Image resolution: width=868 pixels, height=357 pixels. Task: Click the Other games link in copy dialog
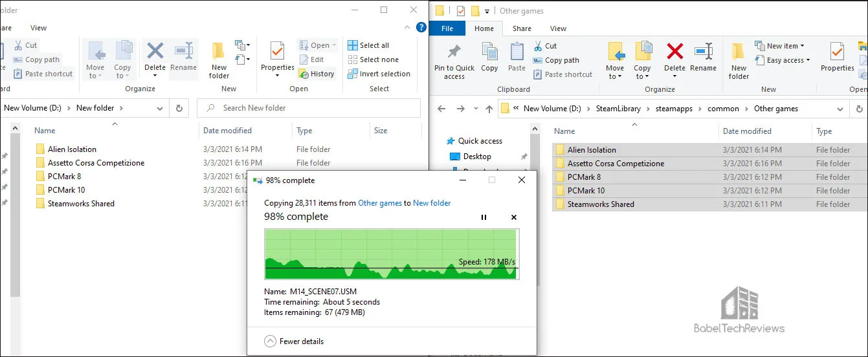(380, 203)
